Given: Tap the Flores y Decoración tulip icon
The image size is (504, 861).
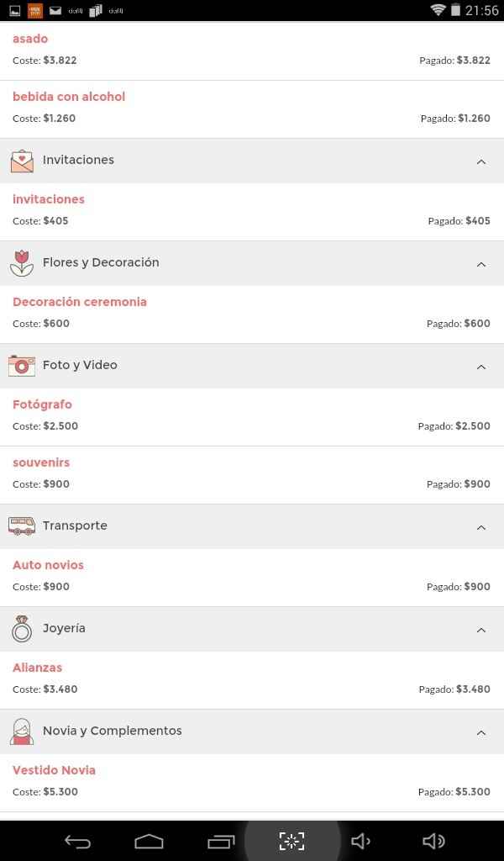Looking at the screenshot, I should click(21, 263).
